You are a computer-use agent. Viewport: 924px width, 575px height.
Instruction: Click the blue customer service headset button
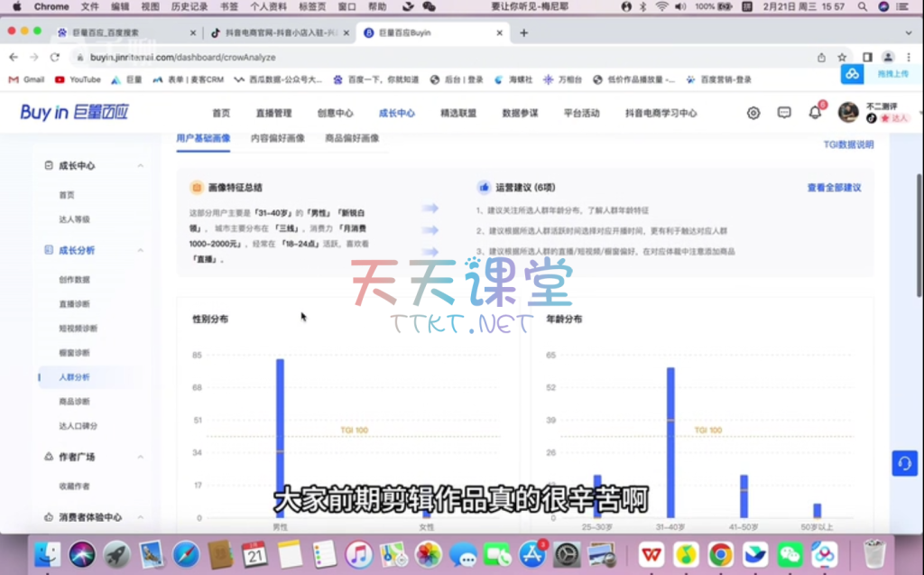(903, 462)
